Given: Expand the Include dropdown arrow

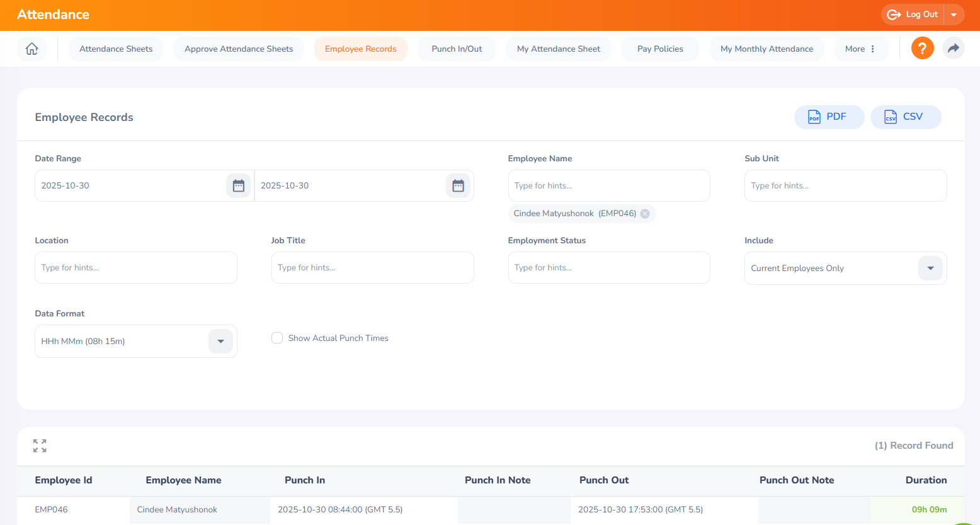Looking at the screenshot, I should (x=930, y=268).
